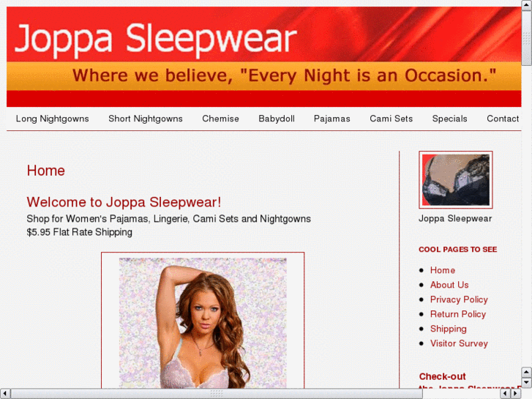
Task: Open the Return Policy link
Action: (x=458, y=314)
